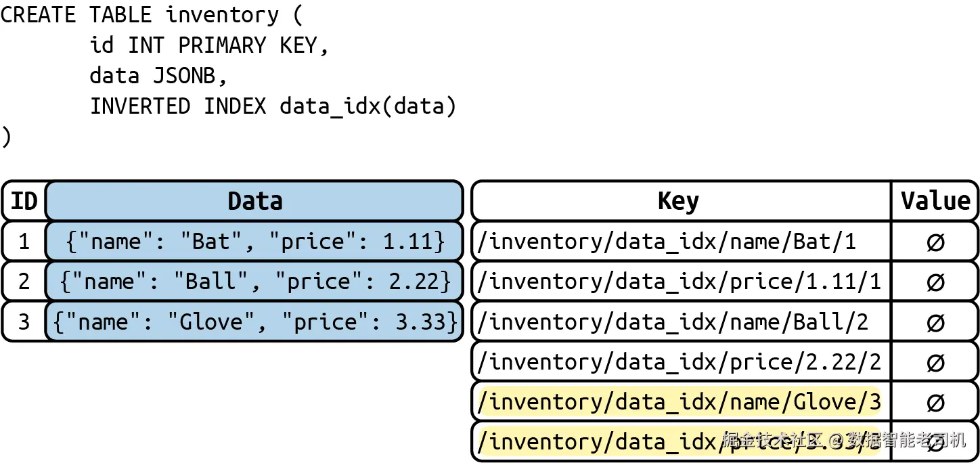
Task: Select the ∅ symbol in the name/Glove/3 row
Action: tap(935, 402)
